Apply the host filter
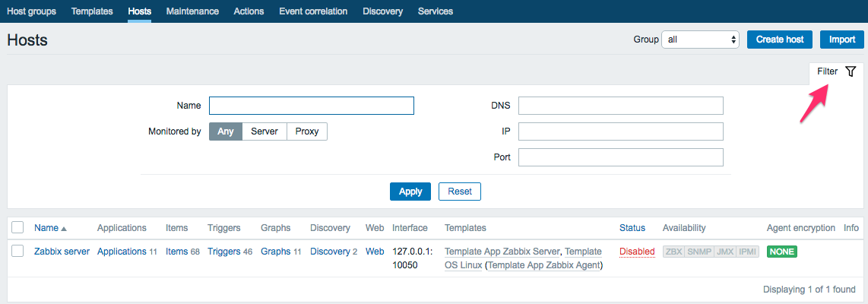This screenshot has width=868, height=304. pyautogui.click(x=410, y=191)
